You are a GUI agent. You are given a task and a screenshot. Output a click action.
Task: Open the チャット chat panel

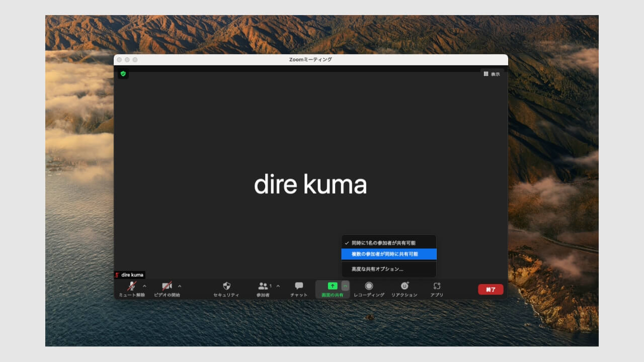pyautogui.click(x=299, y=289)
